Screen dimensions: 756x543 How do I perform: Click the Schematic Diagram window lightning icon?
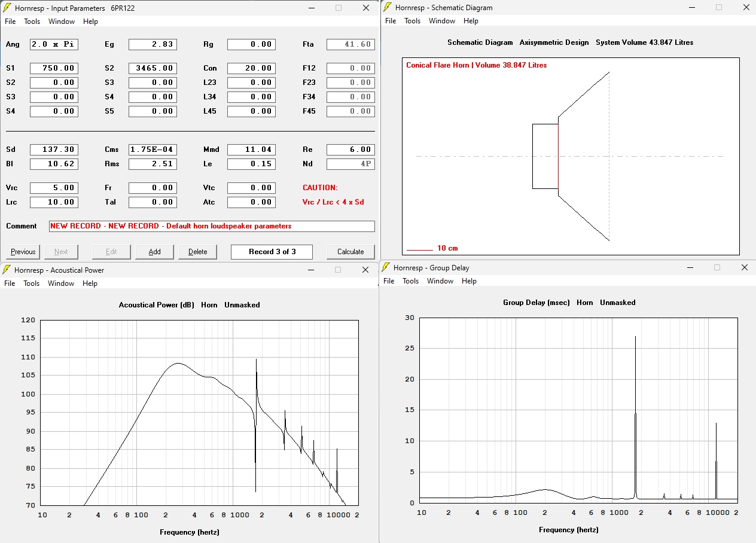(388, 7)
